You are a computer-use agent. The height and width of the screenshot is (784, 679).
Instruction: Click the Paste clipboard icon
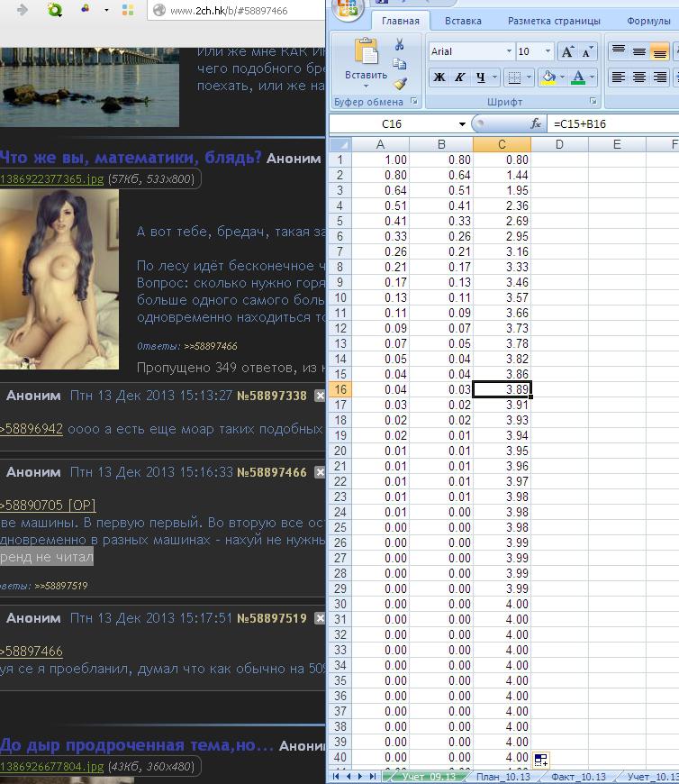coord(366,56)
